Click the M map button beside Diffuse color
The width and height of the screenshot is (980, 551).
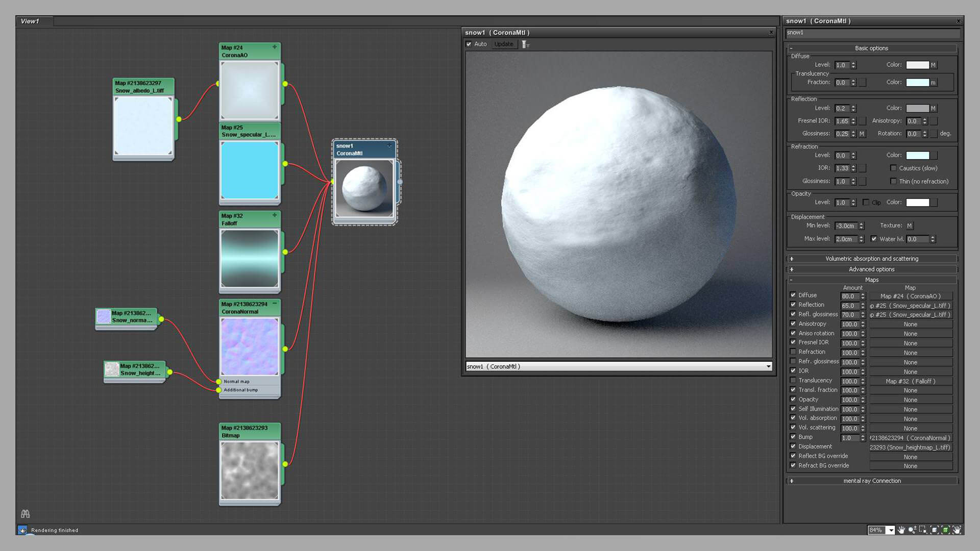[x=933, y=65]
